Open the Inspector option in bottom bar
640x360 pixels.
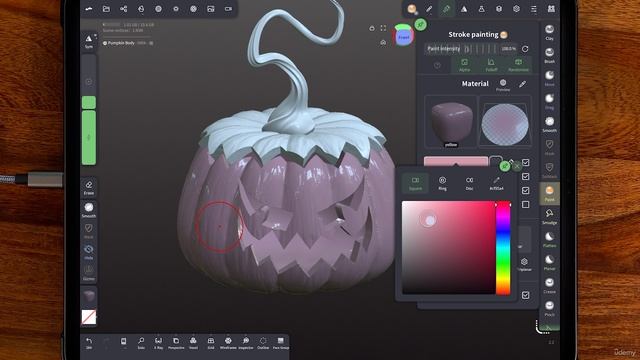click(246, 343)
